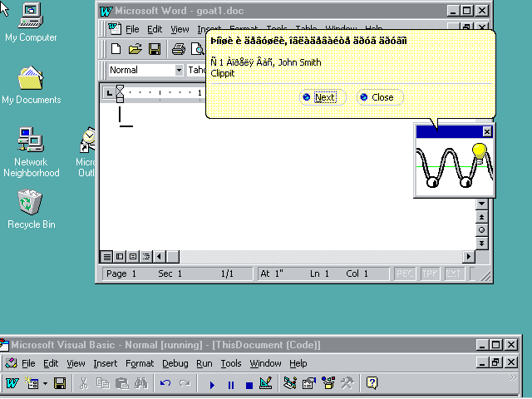This screenshot has height=399, width=532.
Task: Click the Print Preview icon in Word
Action: click(198, 49)
